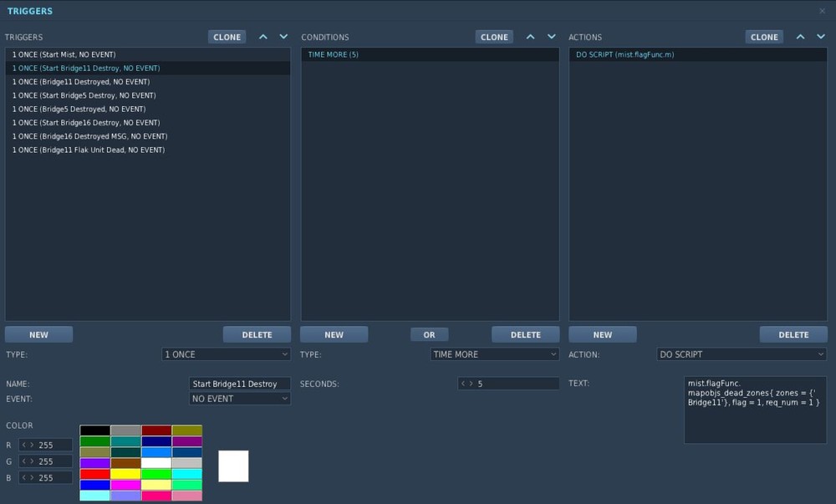Decrease the SECONDS value with left arrow
The width and height of the screenshot is (836, 504).
coord(463,384)
